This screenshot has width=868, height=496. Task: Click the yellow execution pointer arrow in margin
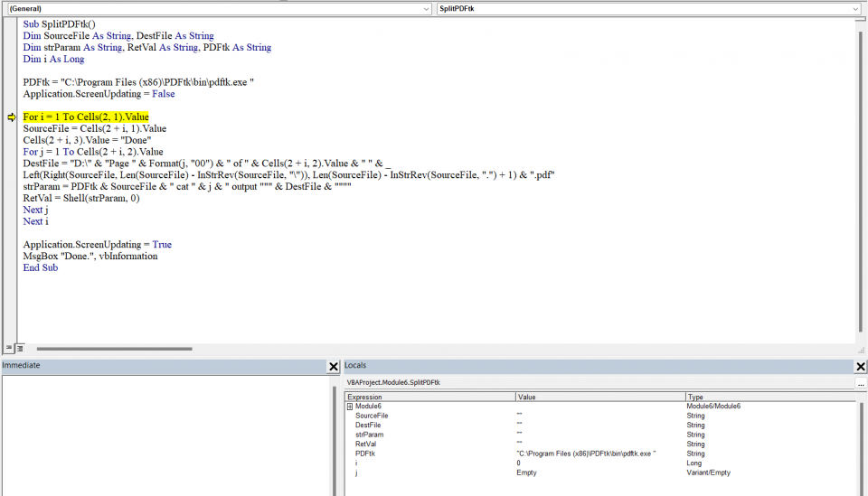click(x=11, y=117)
